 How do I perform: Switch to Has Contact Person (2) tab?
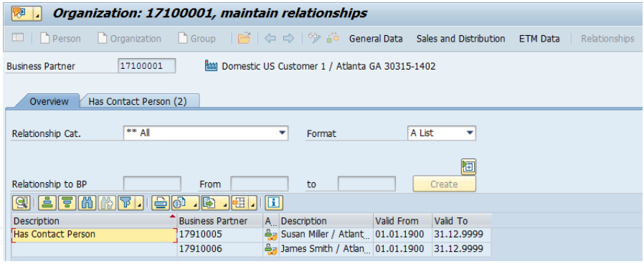pyautogui.click(x=138, y=101)
